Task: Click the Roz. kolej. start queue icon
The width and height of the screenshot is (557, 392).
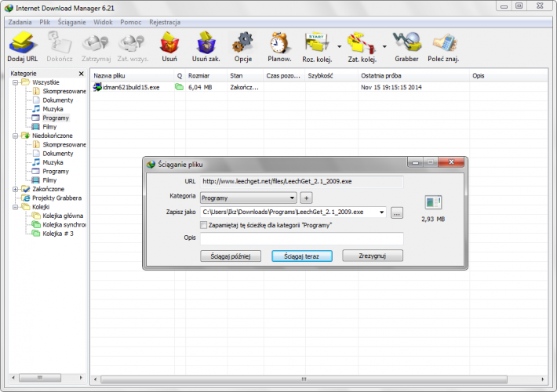Action: pyautogui.click(x=316, y=43)
